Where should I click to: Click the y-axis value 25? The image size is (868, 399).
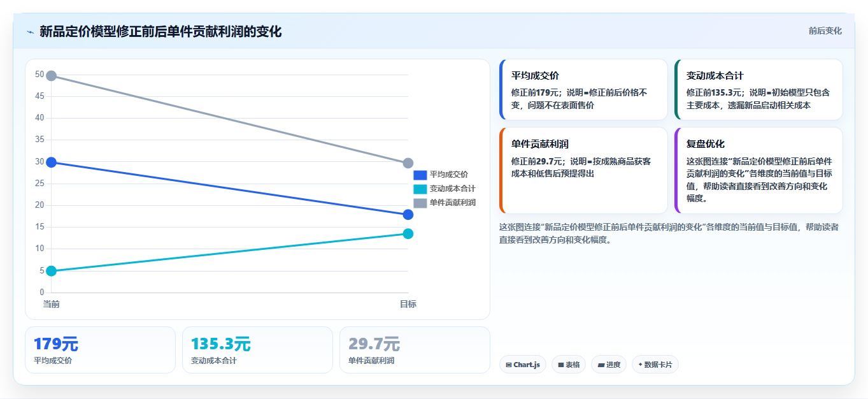tap(39, 184)
